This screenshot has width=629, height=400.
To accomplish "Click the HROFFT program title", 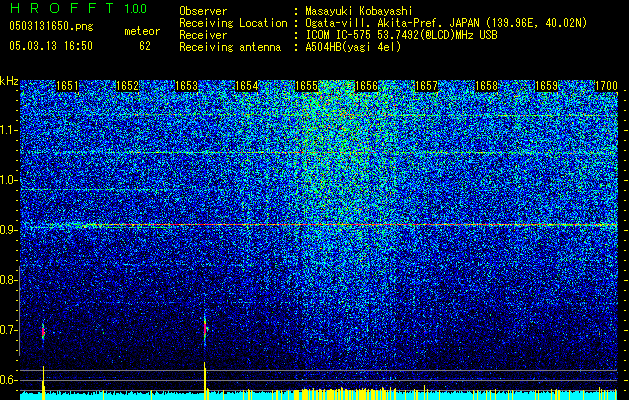I will tap(61, 8).
